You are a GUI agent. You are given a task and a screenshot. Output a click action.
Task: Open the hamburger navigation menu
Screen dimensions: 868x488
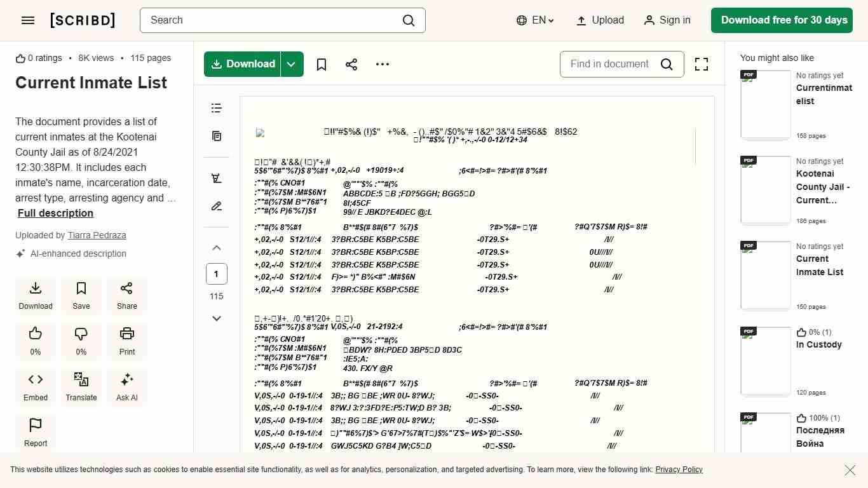coord(27,20)
